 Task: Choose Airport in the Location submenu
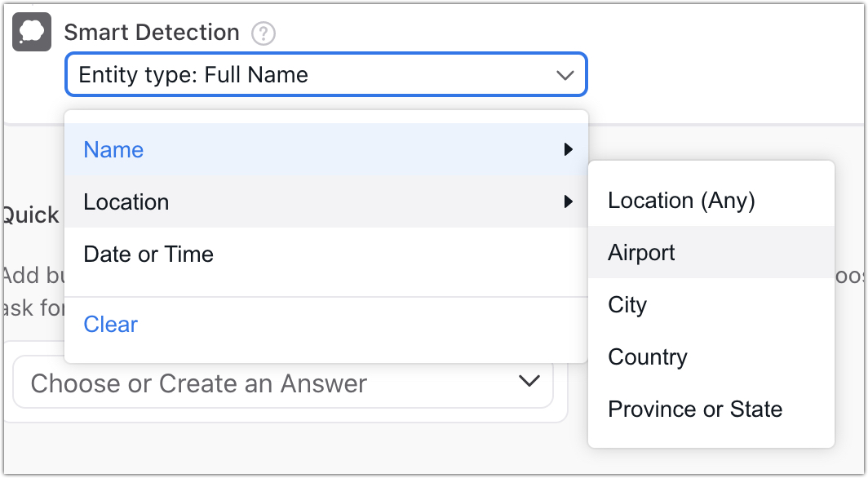(641, 253)
